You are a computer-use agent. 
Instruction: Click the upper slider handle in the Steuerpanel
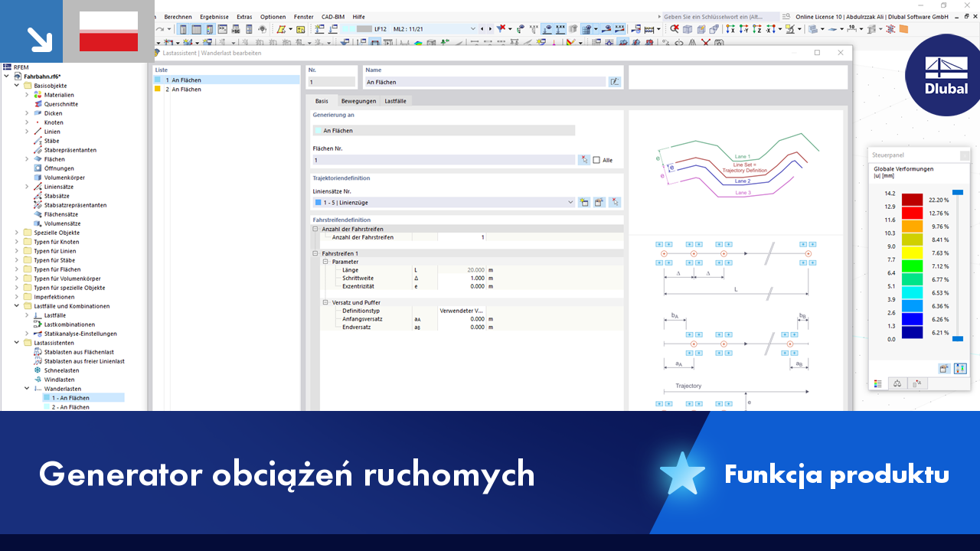pyautogui.click(x=957, y=193)
